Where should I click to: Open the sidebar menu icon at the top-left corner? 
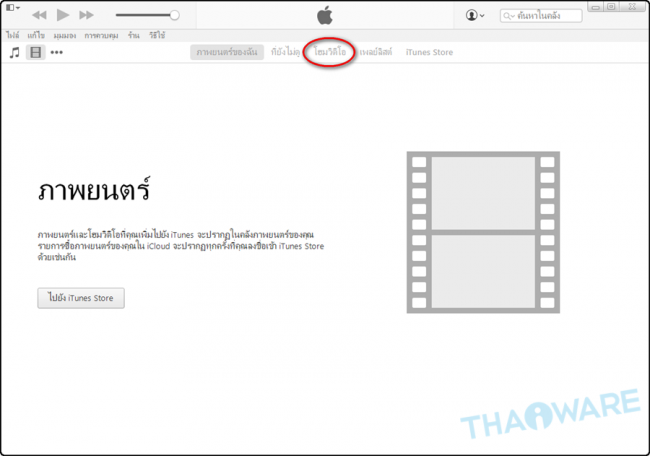coord(13,7)
